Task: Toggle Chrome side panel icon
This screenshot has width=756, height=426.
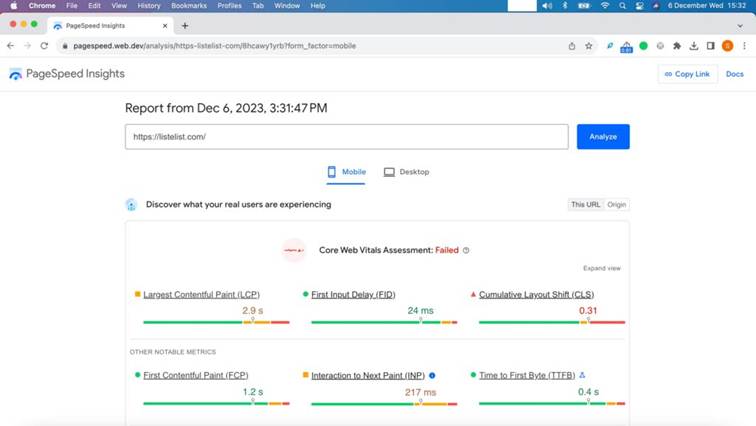Action: click(710, 45)
